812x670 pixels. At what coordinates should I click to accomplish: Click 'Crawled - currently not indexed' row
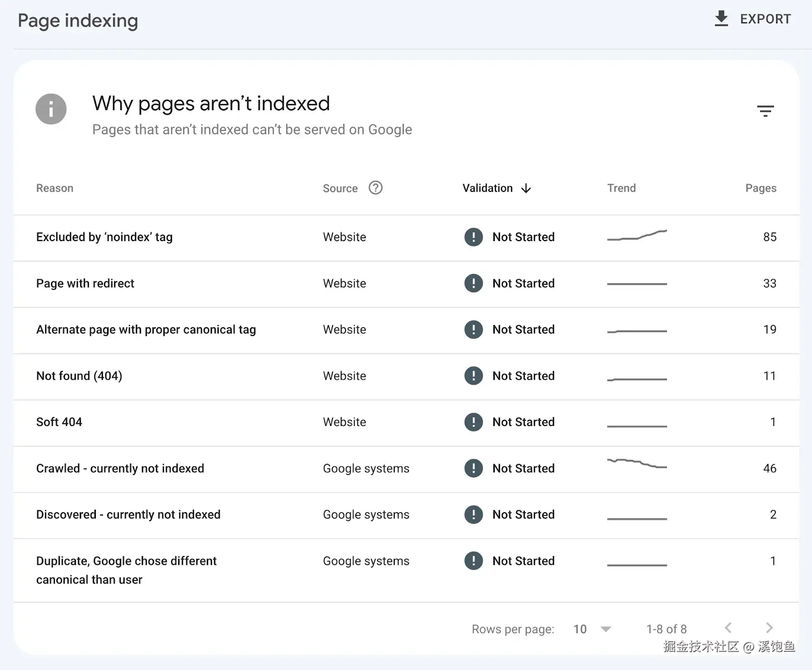pos(120,468)
